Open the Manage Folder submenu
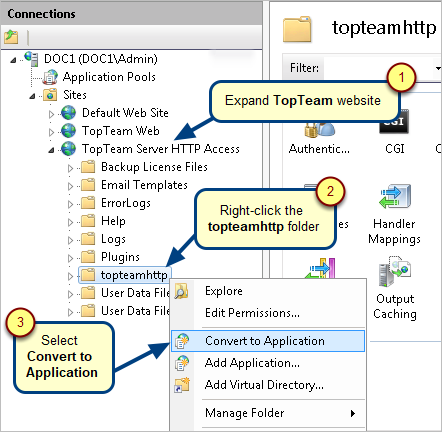This screenshot has width=442, height=432. click(x=268, y=413)
